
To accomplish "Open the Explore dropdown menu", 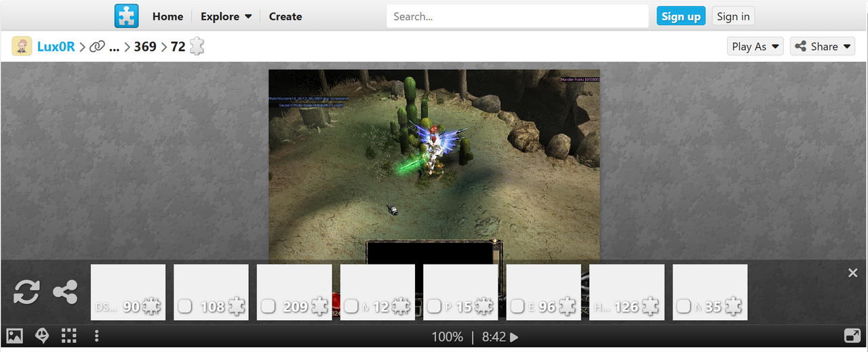I will point(226,16).
